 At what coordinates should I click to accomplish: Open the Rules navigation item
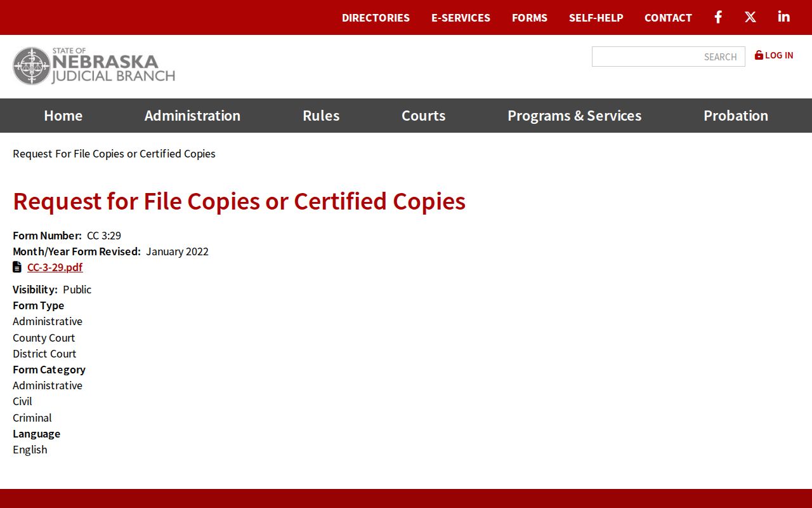[x=321, y=116]
